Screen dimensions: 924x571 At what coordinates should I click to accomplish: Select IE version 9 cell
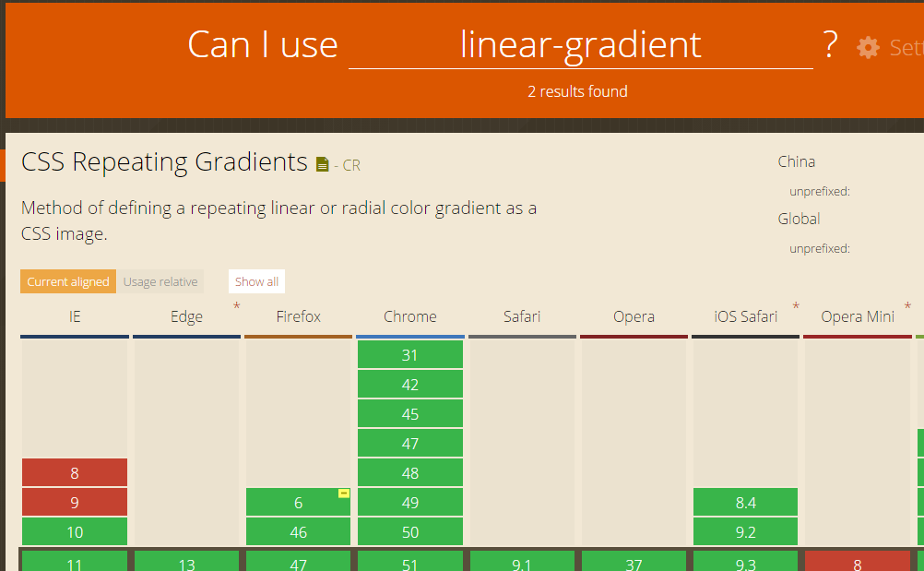(75, 502)
